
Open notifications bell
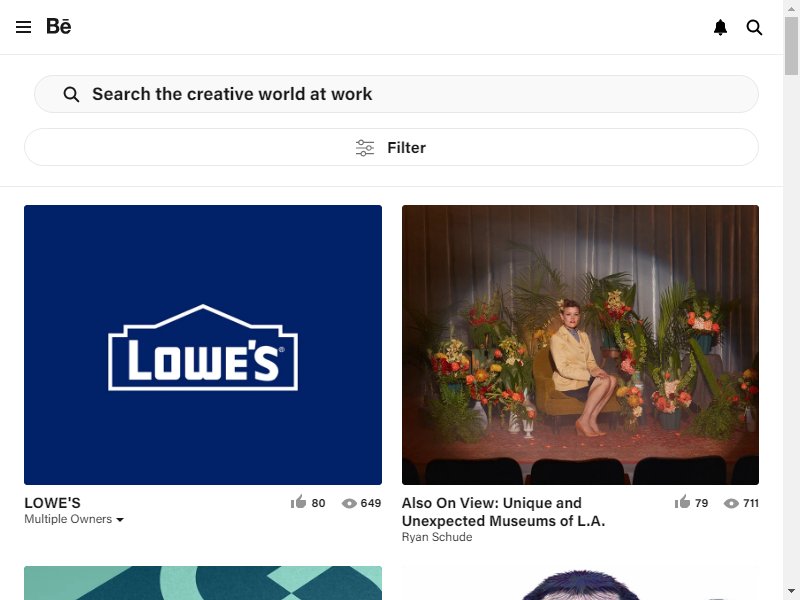point(720,27)
